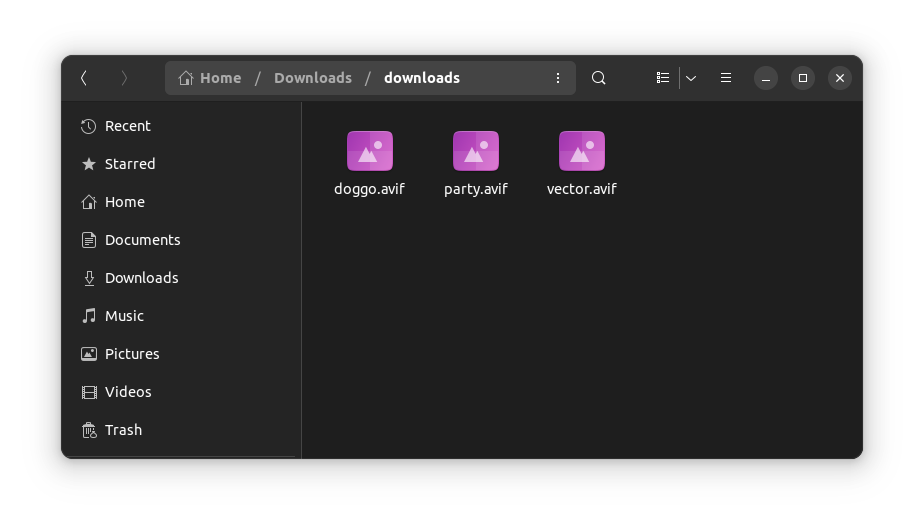This screenshot has width=924, height=526.
Task: Open the path bar three-dot menu
Action: (558, 78)
